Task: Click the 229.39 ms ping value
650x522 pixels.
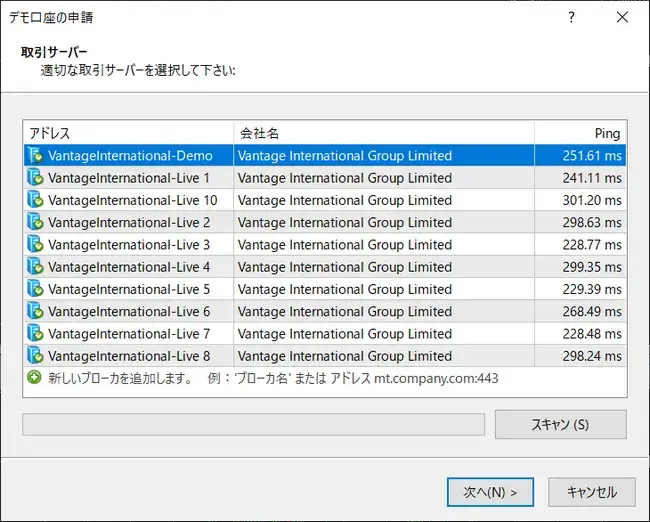Action: [592, 289]
